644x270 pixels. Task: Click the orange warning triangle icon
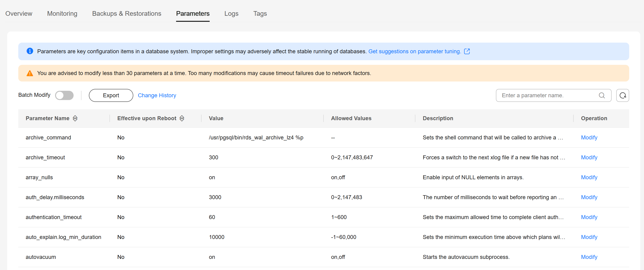30,73
